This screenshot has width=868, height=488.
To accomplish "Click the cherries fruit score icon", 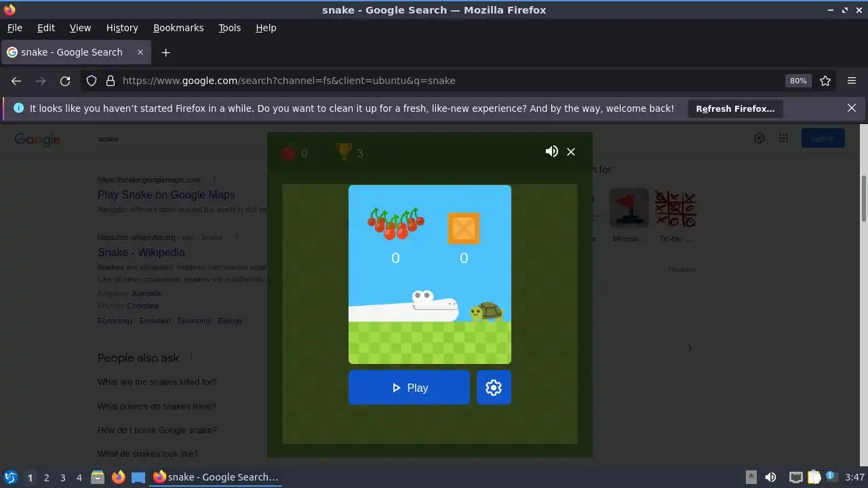I will (x=396, y=224).
